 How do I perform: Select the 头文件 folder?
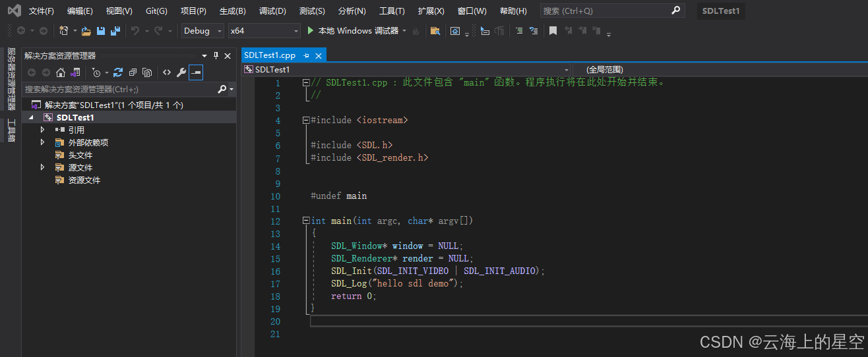[x=80, y=155]
